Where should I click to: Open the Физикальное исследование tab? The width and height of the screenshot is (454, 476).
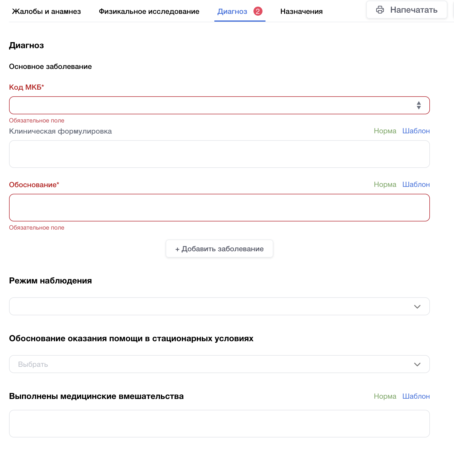tap(149, 11)
